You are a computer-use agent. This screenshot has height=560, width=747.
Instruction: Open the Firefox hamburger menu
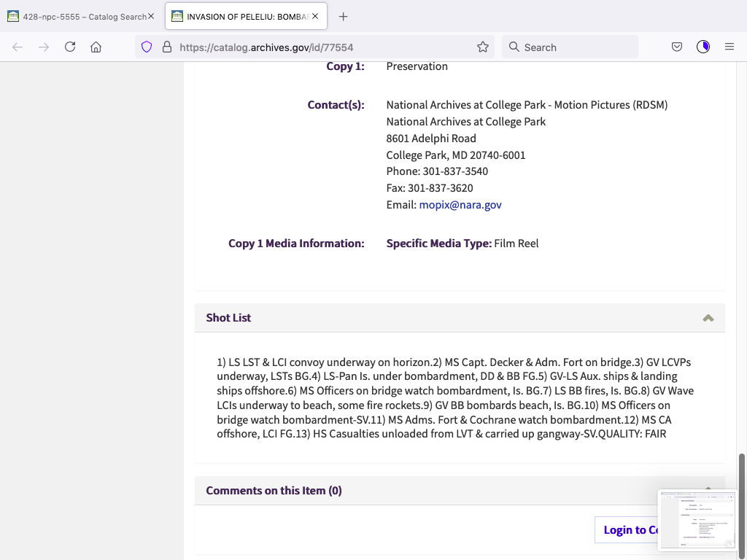pyautogui.click(x=729, y=47)
